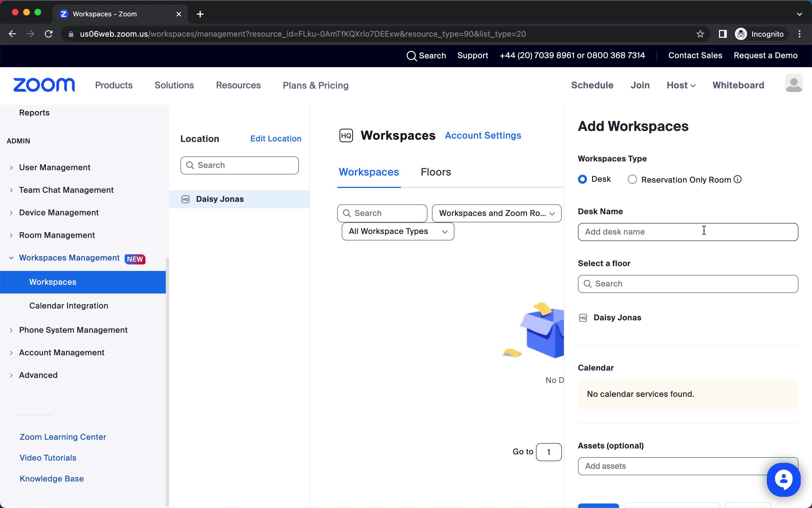This screenshot has height=508, width=812.
Task: Click the Support link
Action: [x=473, y=55]
